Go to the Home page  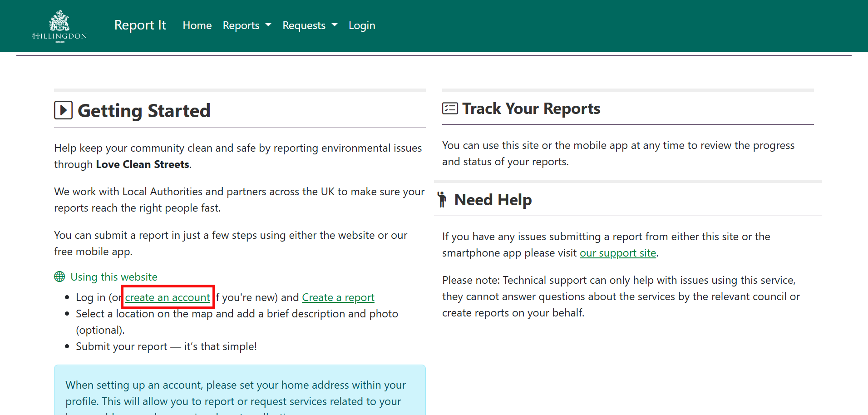click(197, 25)
